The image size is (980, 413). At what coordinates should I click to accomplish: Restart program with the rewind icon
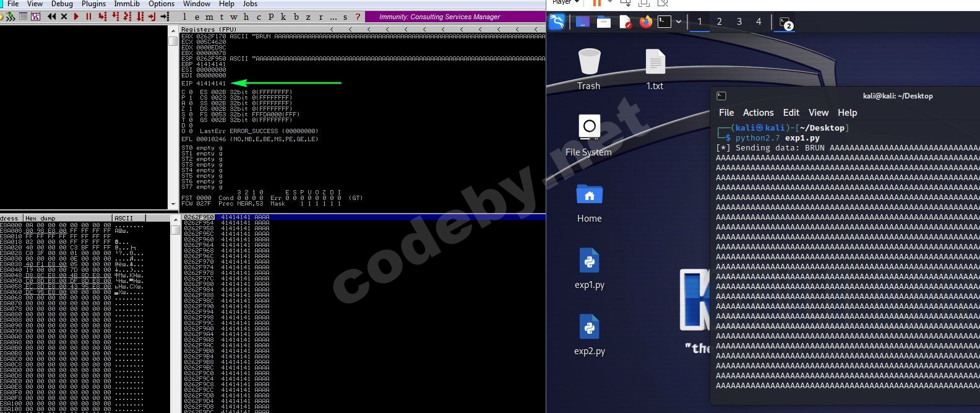52,17
